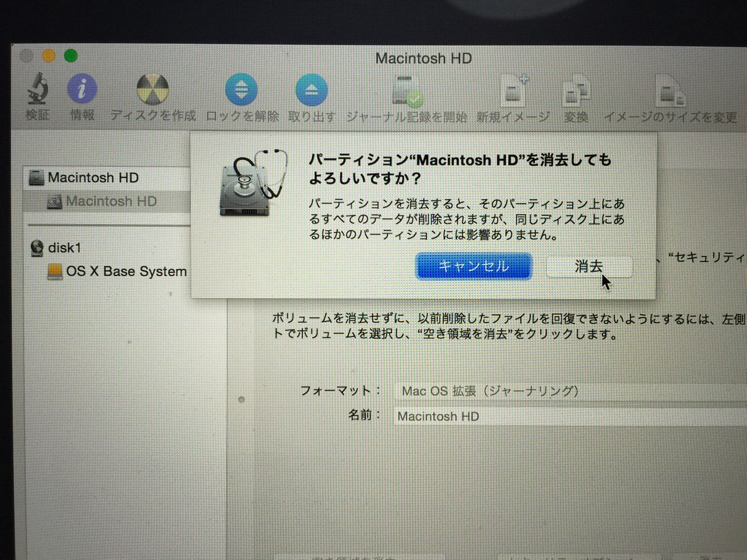Screen dimensions: 747x560
Task: Click the ディスクを作成 burn icon
Action: point(152,89)
